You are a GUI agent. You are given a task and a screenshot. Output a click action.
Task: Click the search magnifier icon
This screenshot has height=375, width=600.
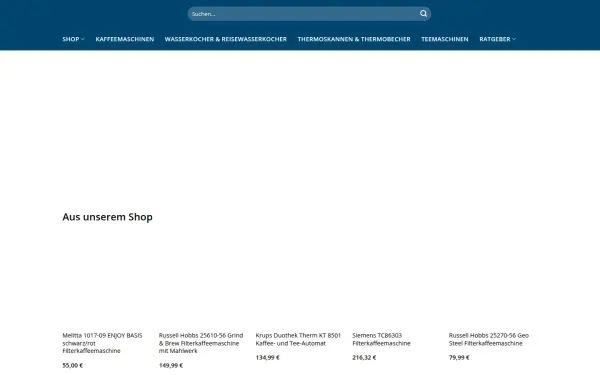pyautogui.click(x=423, y=14)
